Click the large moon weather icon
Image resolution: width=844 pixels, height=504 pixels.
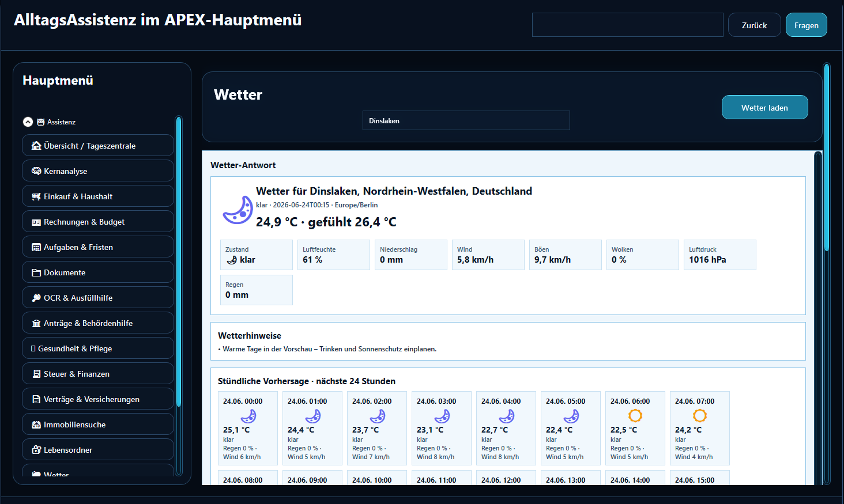point(238,210)
